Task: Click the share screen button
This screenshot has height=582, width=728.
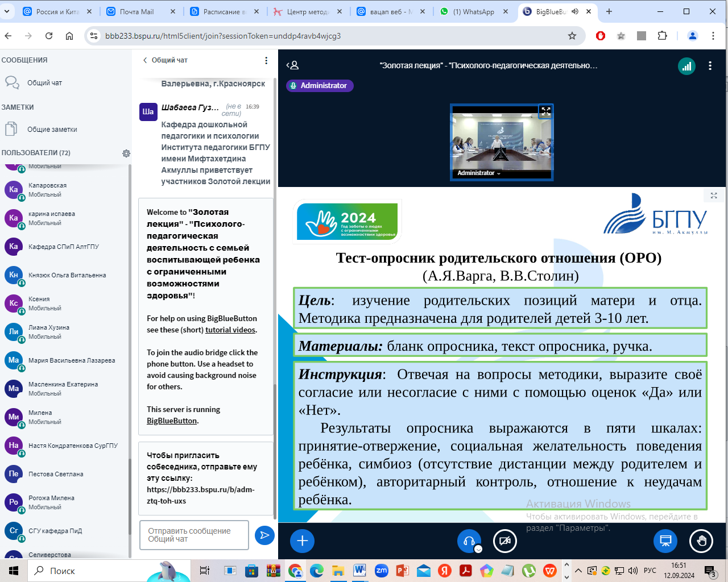Action: (665, 541)
